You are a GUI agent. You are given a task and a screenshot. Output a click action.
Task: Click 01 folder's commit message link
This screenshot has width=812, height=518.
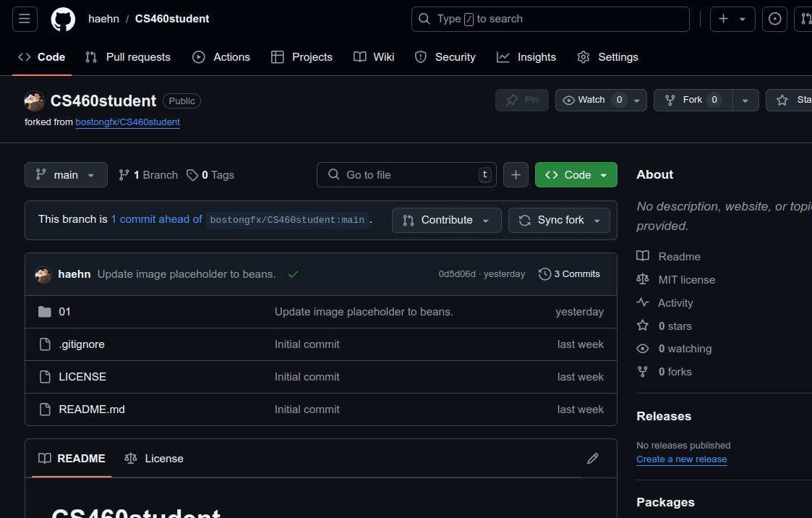(364, 312)
